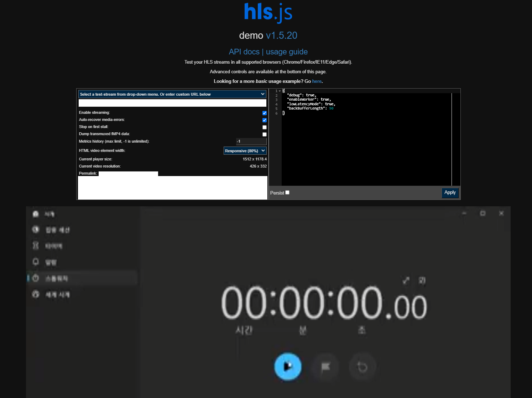The image size is (532, 398).
Task: Open the API docs link
Action: pyautogui.click(x=244, y=52)
